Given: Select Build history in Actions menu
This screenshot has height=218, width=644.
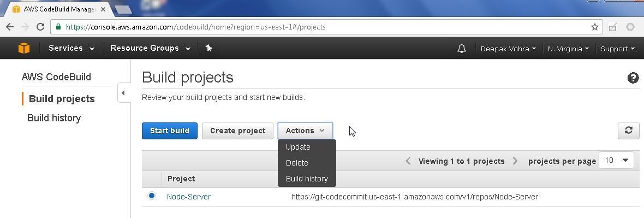Looking at the screenshot, I should pos(307,179).
